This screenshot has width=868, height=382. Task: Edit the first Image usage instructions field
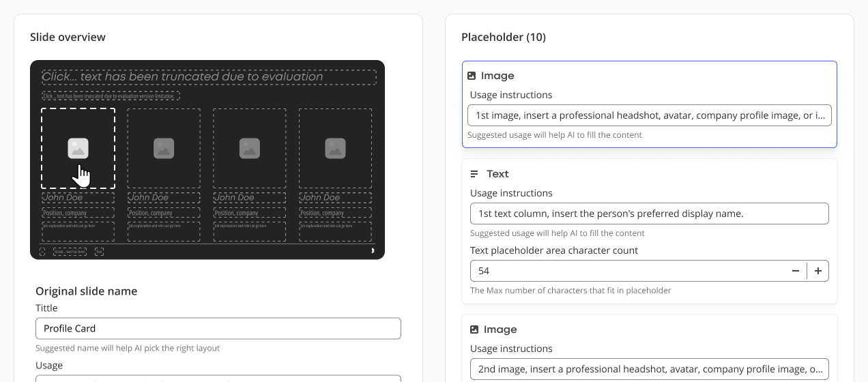650,115
